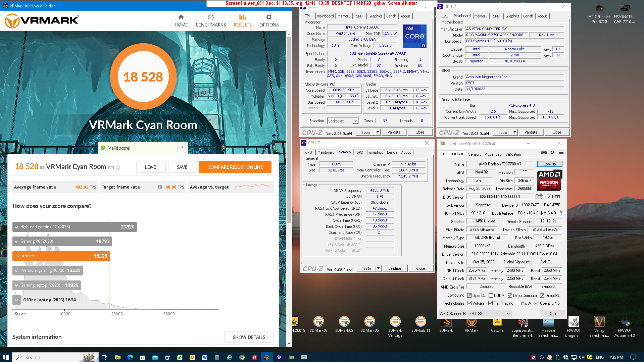Open 3DMark 11 desktop shortcut
The image size is (644, 362).
point(420,324)
